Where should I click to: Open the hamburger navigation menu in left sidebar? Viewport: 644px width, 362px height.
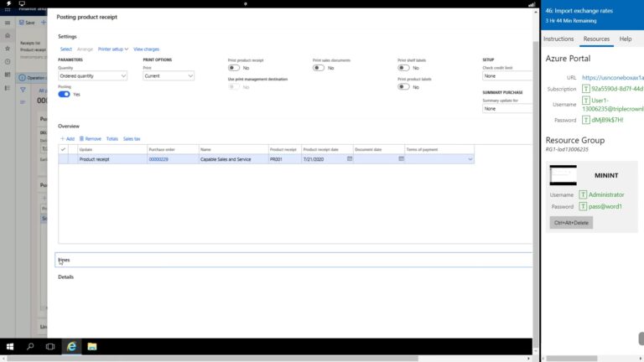click(8, 23)
